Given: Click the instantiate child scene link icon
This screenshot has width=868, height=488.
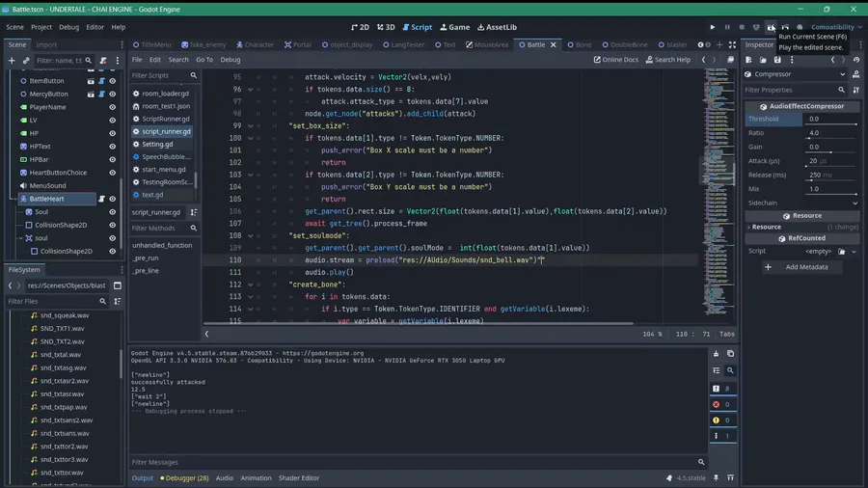Looking at the screenshot, I should pos(26,61).
